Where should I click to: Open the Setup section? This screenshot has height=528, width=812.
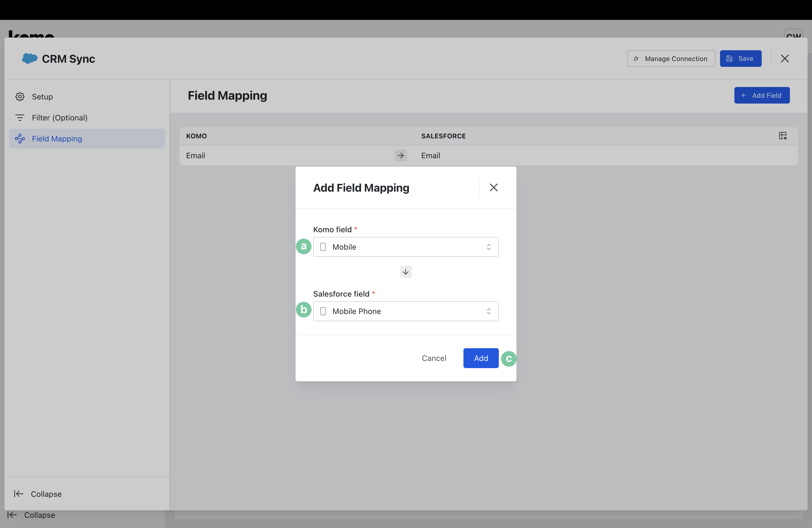(x=42, y=97)
